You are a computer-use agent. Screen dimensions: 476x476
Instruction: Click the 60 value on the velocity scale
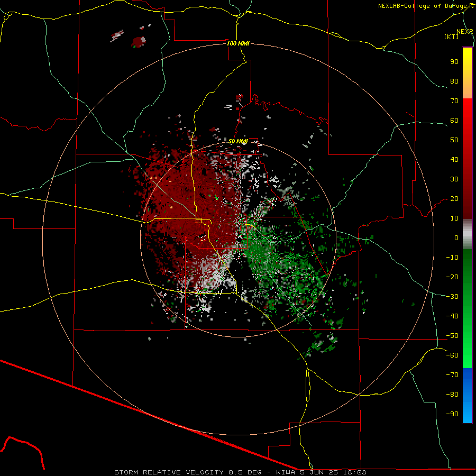click(x=454, y=121)
